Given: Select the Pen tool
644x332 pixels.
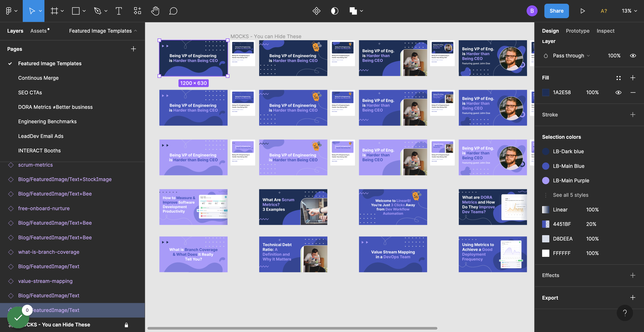Looking at the screenshot, I should coord(98,11).
